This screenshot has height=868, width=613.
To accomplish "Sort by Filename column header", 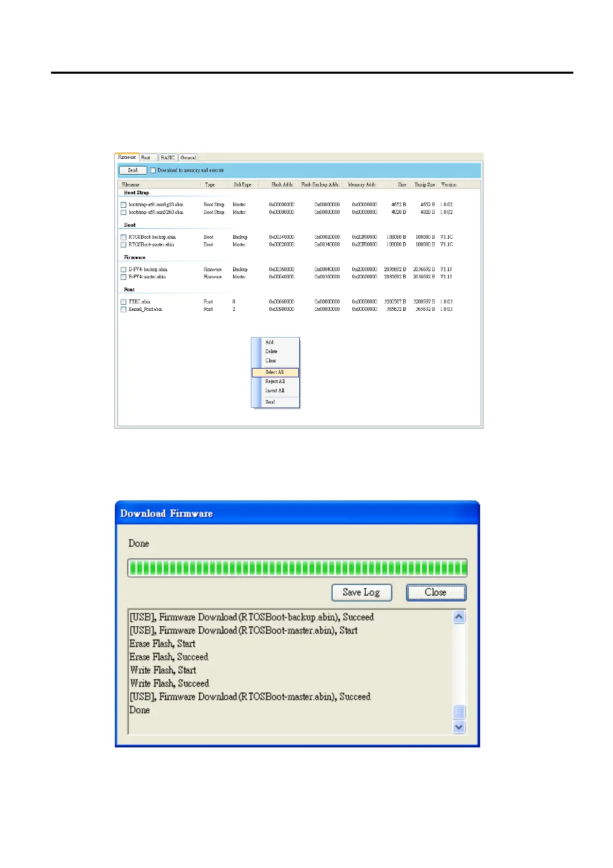I will click(159, 185).
